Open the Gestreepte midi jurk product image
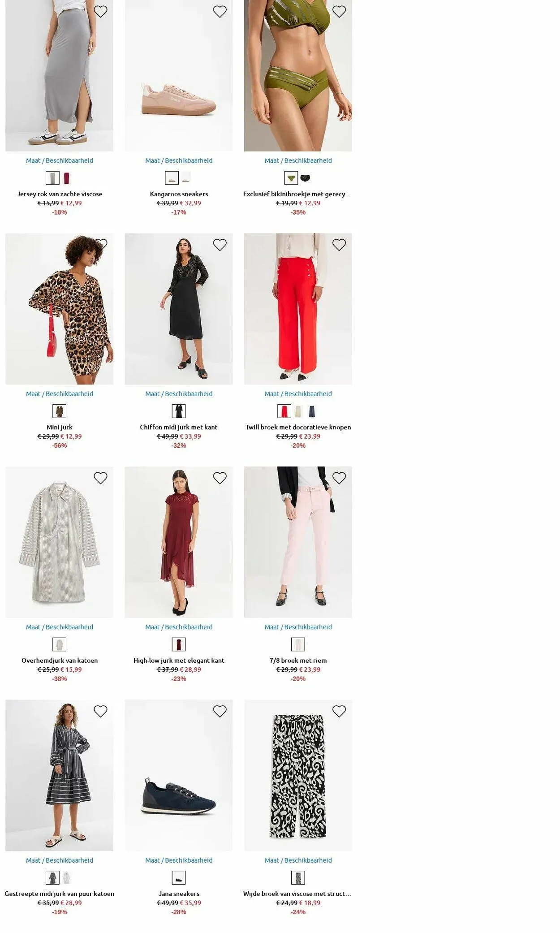The image size is (560, 933). pos(60,775)
